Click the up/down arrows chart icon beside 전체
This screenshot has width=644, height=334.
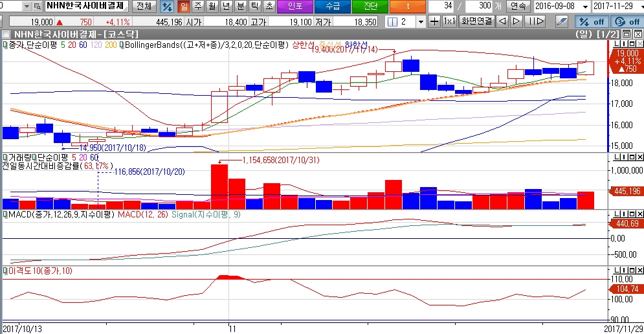coord(166,6)
